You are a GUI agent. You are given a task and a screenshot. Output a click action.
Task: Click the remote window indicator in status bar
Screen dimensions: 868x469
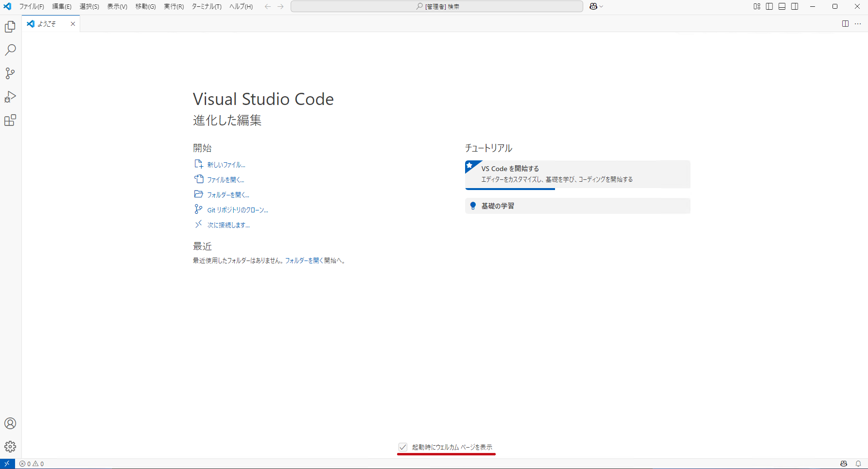(x=7, y=464)
